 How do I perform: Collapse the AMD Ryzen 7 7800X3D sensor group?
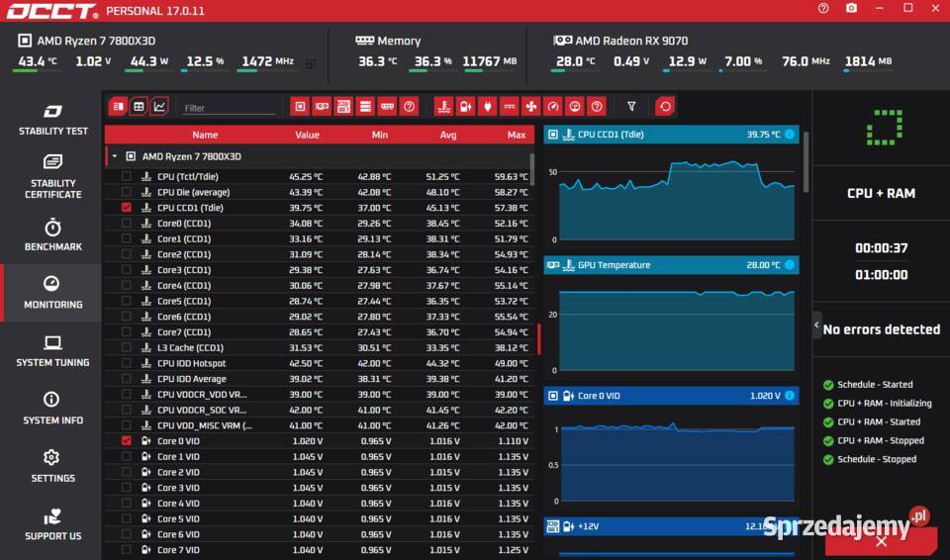pyautogui.click(x=115, y=156)
